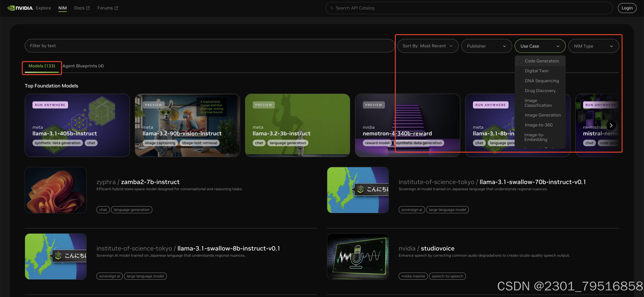Click the NVIDIA logo
The height and width of the screenshot is (297, 644).
20,8
